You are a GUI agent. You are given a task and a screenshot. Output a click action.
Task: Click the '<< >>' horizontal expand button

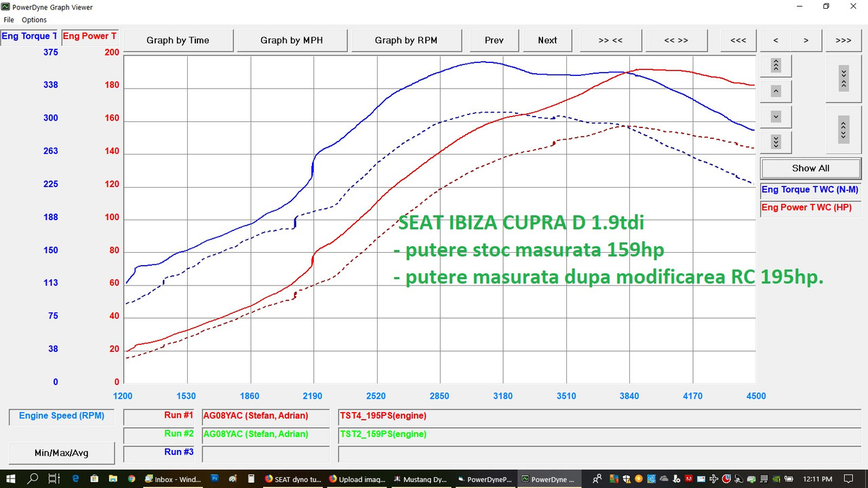[x=675, y=40]
